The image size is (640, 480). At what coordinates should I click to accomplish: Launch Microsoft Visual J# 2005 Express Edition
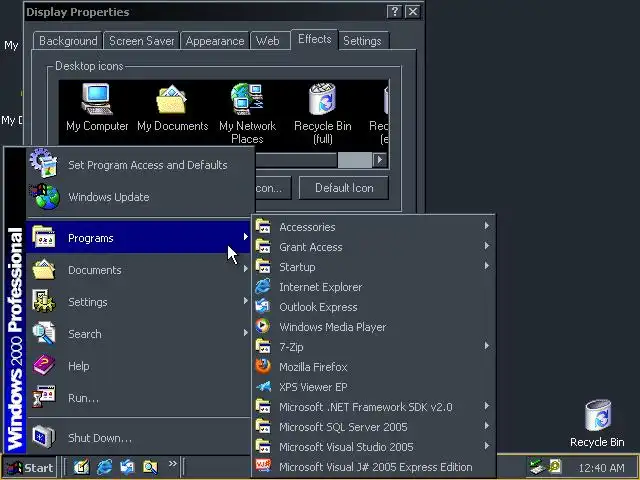click(373, 467)
